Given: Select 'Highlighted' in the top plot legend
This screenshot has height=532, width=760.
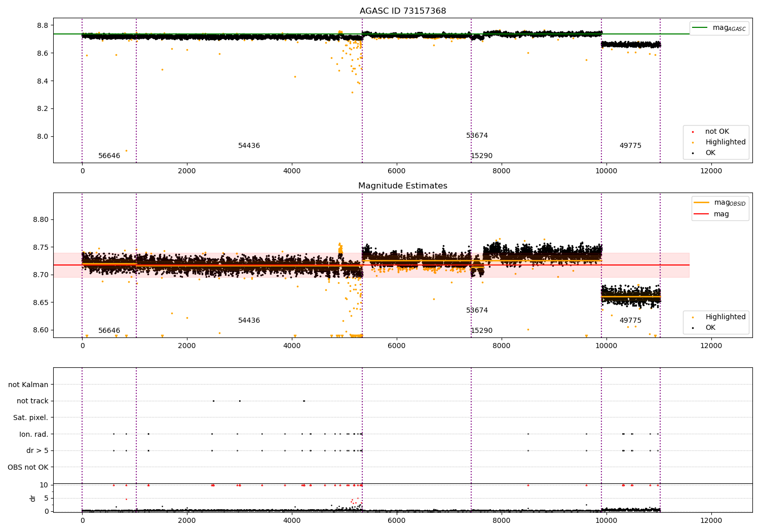Looking at the screenshot, I should (719, 142).
